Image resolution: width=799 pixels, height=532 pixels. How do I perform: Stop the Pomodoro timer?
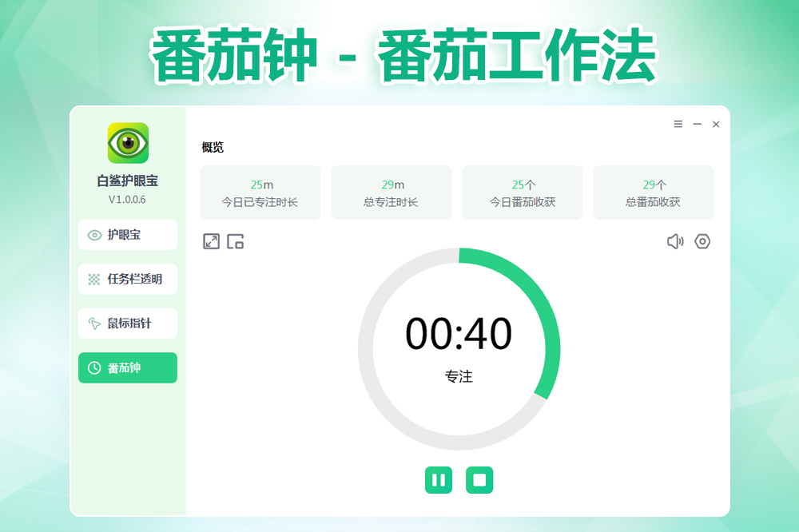pyautogui.click(x=479, y=480)
